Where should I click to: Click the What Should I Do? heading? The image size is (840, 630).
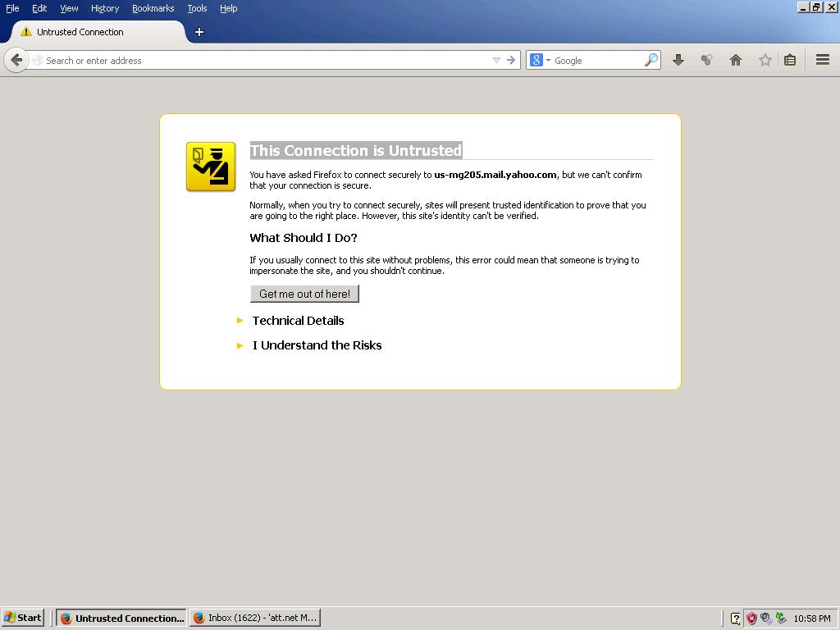(x=304, y=238)
